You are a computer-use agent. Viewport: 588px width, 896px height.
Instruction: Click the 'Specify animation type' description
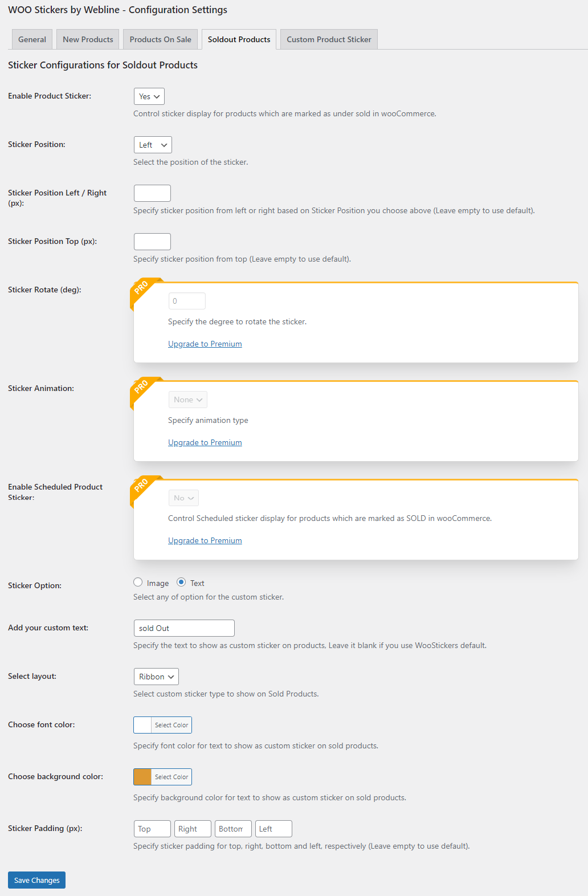pyautogui.click(x=208, y=420)
